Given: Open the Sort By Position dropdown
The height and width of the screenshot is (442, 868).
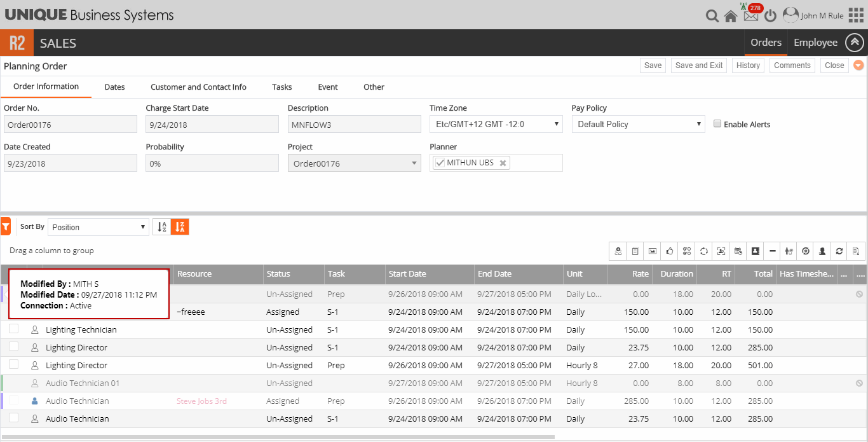Looking at the screenshot, I should pos(98,227).
